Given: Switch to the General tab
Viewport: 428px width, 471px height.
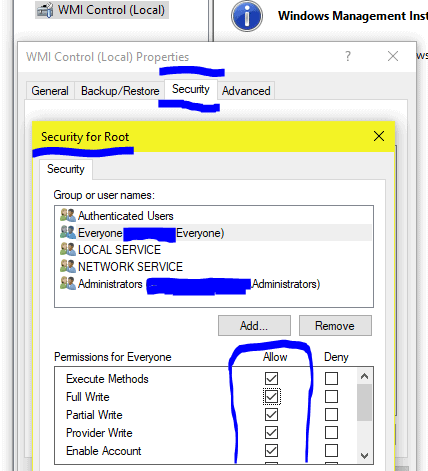Looking at the screenshot, I should 50,91.
